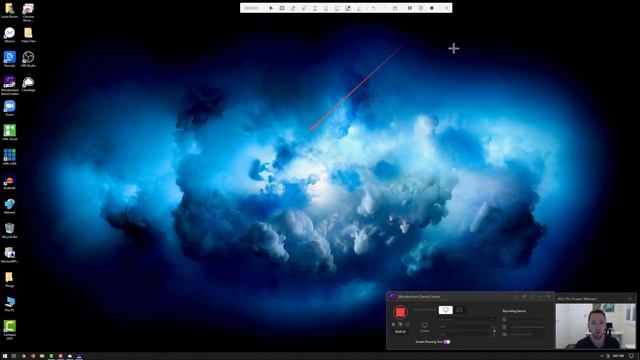
Task: Open the Windows notification center icon
Action: (631, 356)
